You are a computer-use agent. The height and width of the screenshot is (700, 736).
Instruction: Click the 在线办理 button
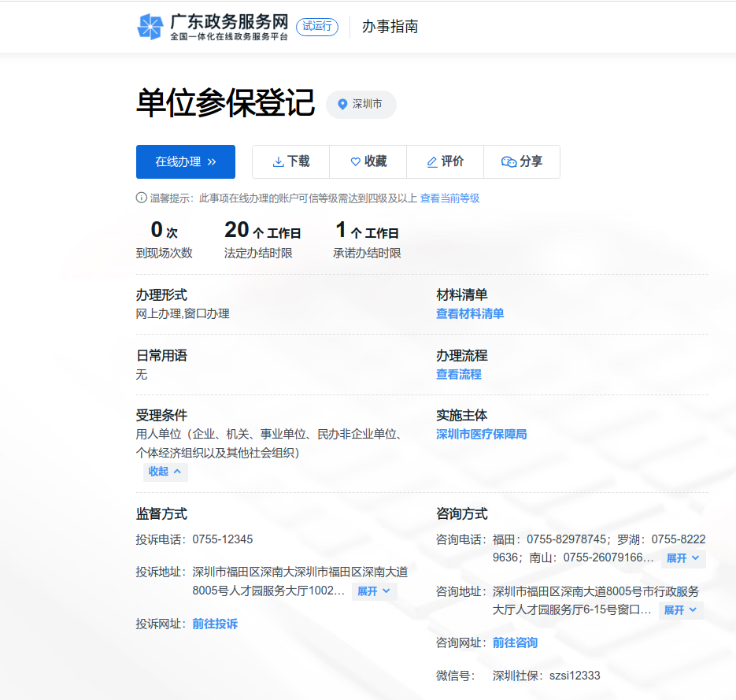click(x=185, y=161)
